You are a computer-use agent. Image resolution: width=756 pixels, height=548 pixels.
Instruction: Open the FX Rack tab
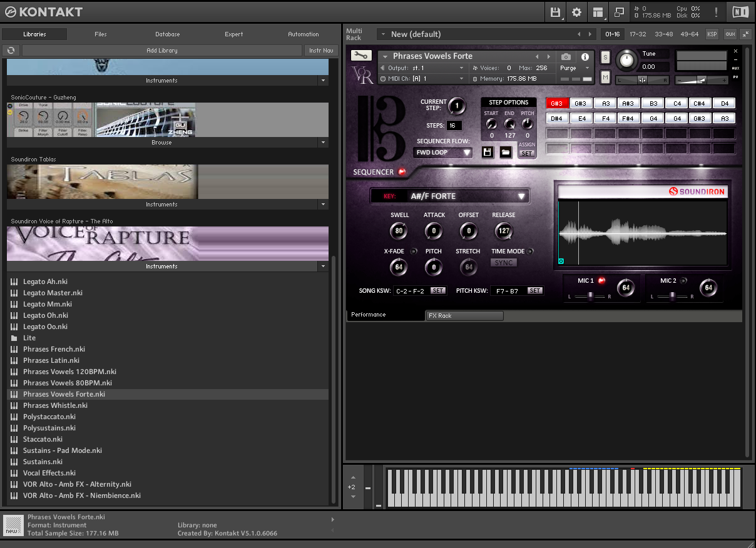[x=464, y=316]
